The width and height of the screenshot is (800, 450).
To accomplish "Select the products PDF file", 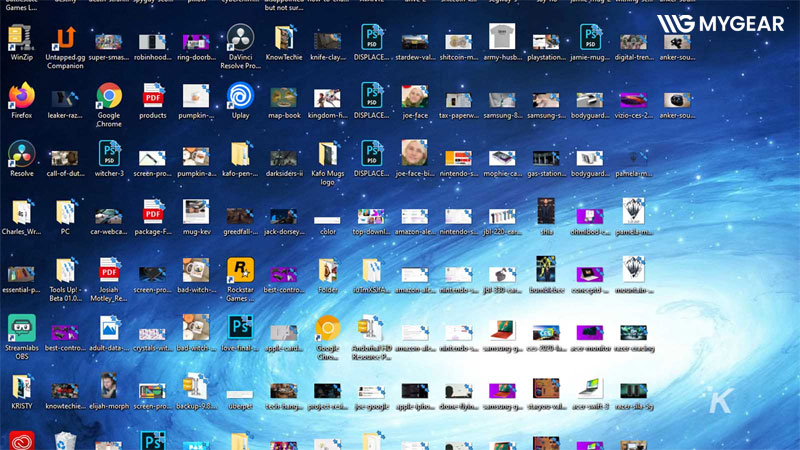I will [153, 97].
